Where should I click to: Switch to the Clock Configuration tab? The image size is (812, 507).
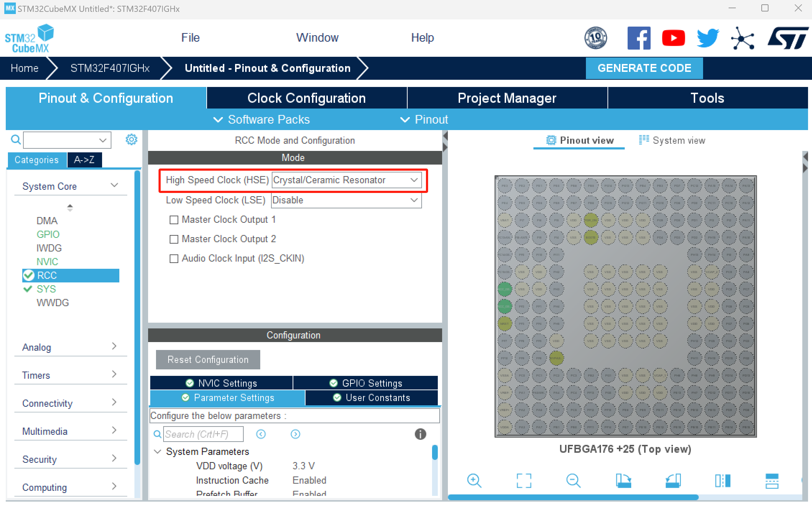click(306, 98)
